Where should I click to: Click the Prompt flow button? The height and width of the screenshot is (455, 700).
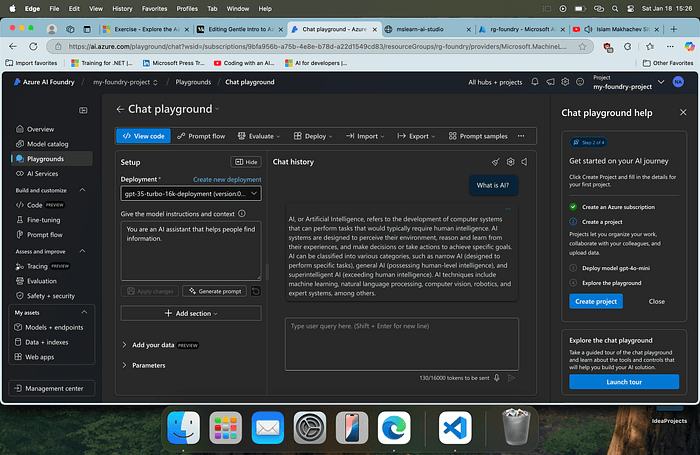pyautogui.click(x=201, y=136)
